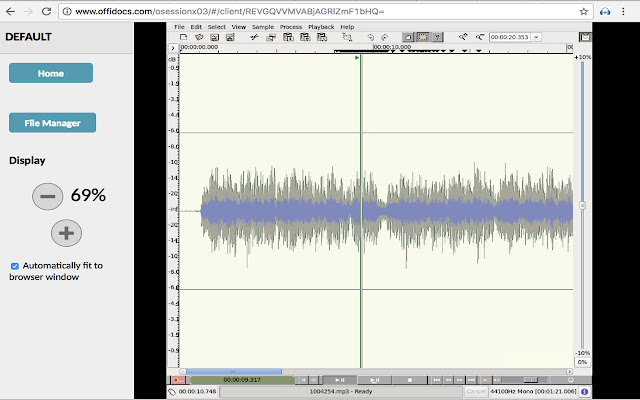Toggle Automatically fit to browser window checkbox
Viewport: 640px width, 400px height.
click(14, 266)
